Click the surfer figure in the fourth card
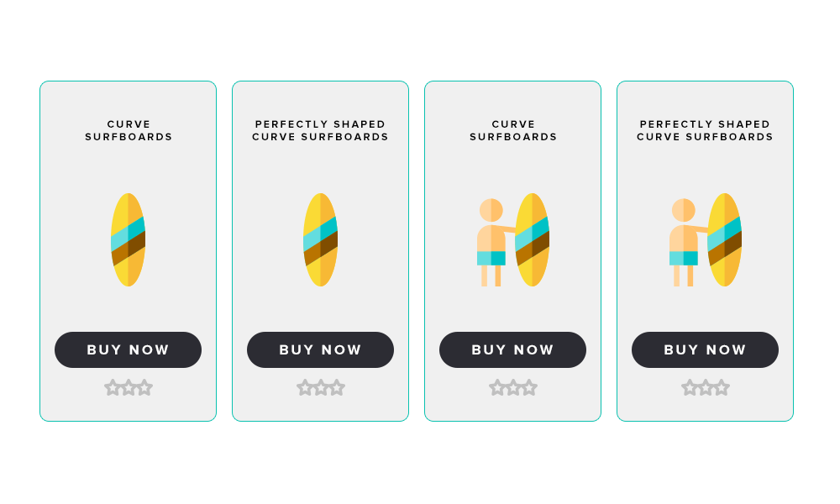This screenshot has width=840, height=504. (685, 242)
